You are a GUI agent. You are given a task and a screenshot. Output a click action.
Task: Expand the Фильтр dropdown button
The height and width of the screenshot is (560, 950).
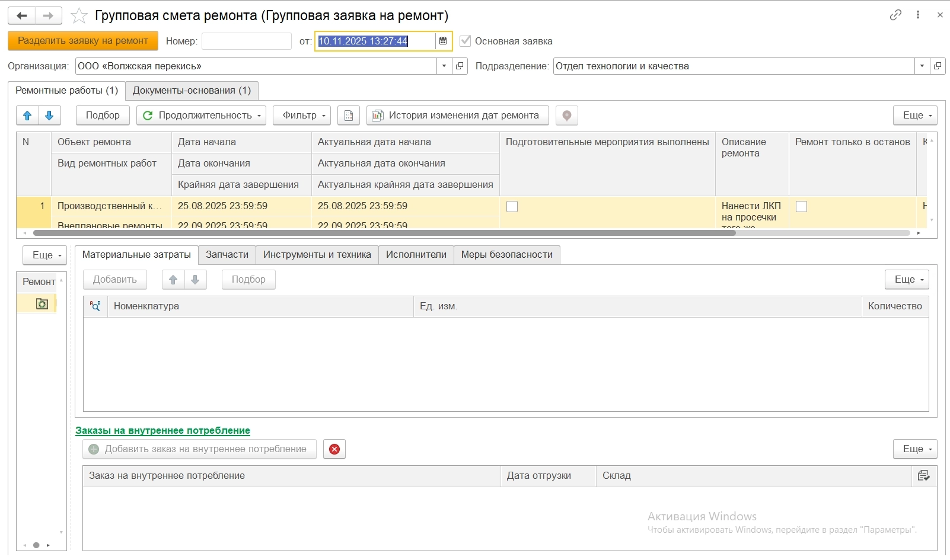[302, 116]
